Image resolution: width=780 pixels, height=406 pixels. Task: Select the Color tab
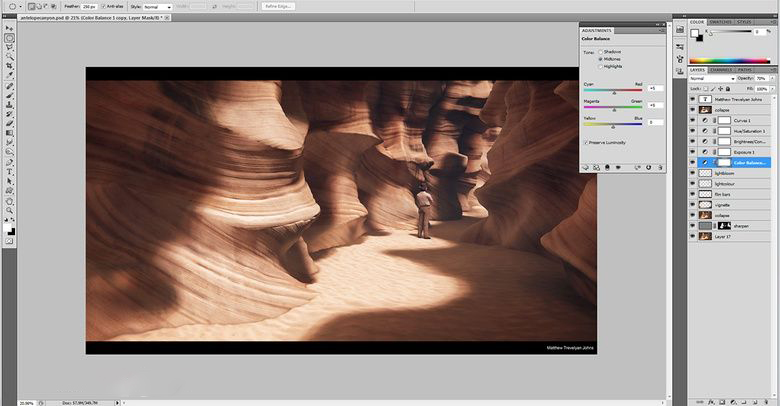pos(697,22)
